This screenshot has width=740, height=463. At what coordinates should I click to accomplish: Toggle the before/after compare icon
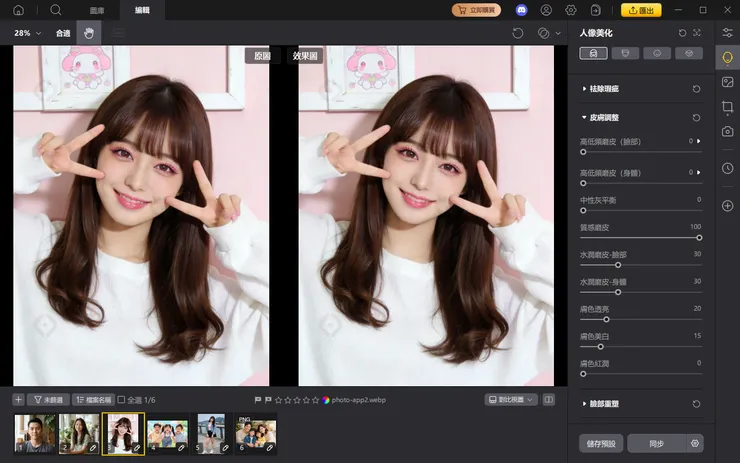pyautogui.click(x=543, y=33)
